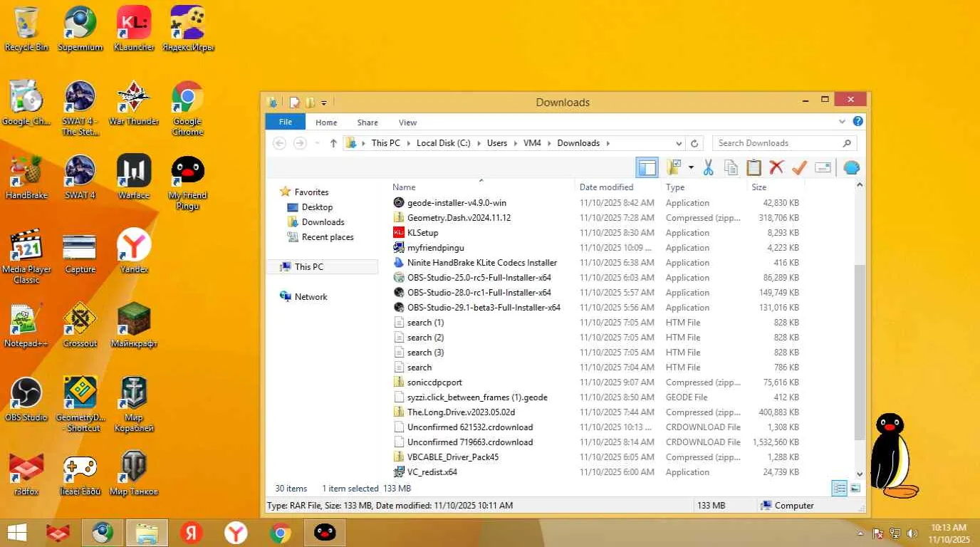Click the red X Delete icon

point(776,167)
